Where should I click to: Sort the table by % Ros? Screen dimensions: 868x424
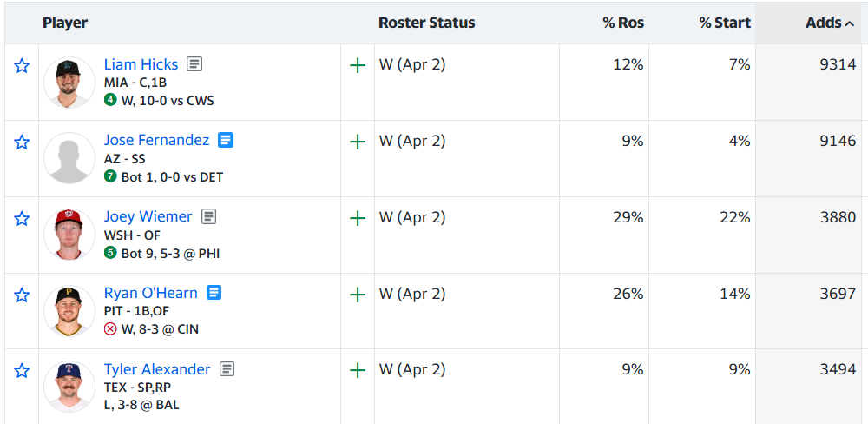coord(623,23)
